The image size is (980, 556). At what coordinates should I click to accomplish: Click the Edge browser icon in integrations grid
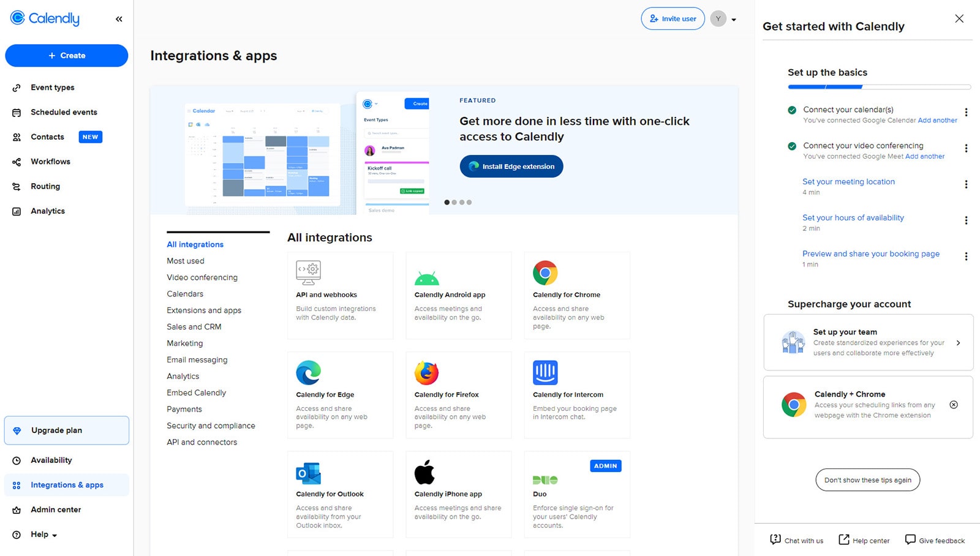pos(309,372)
